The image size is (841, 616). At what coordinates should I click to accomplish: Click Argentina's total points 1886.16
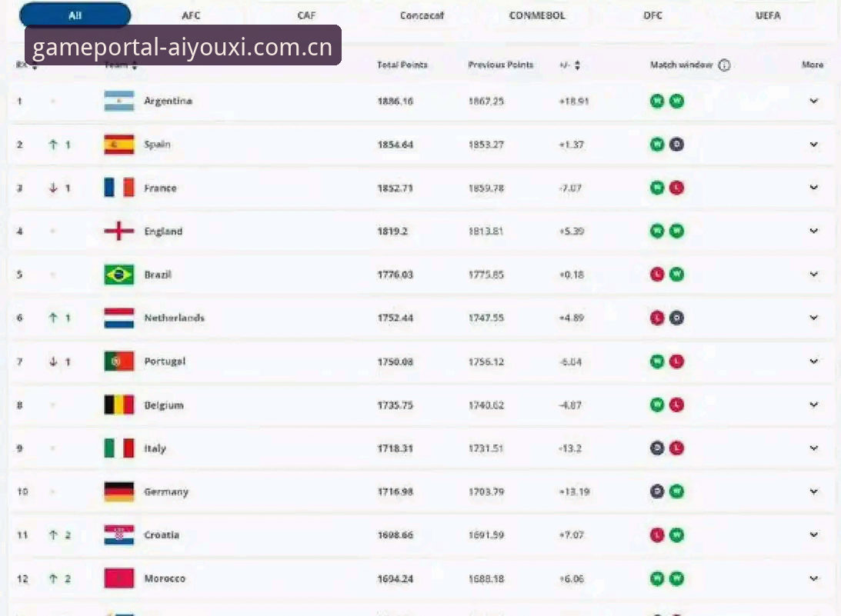395,101
